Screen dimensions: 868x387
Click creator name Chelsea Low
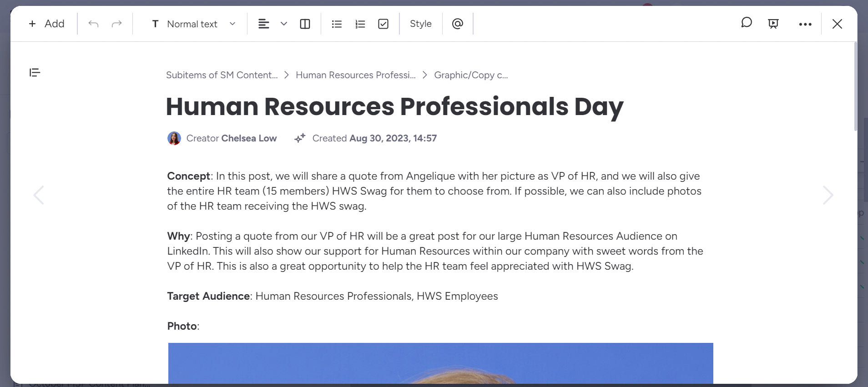(x=249, y=138)
